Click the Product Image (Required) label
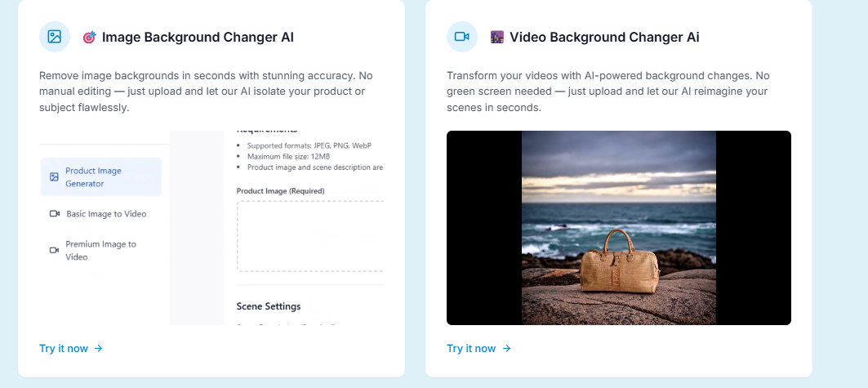 [x=280, y=190]
